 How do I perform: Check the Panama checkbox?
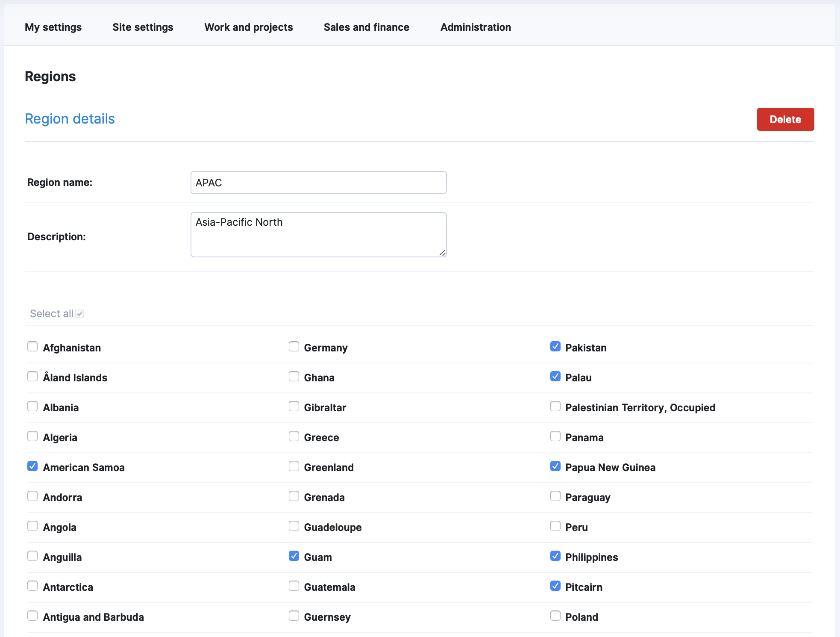click(555, 436)
